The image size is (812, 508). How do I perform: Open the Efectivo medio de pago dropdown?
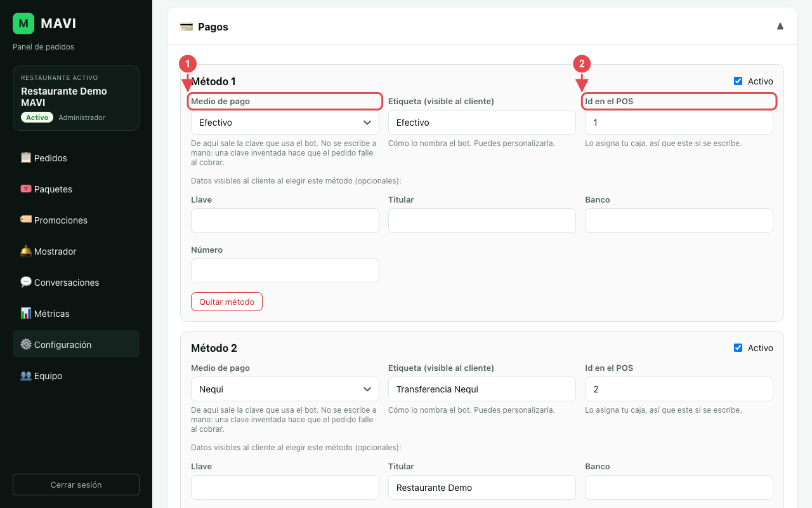pyautogui.click(x=285, y=123)
